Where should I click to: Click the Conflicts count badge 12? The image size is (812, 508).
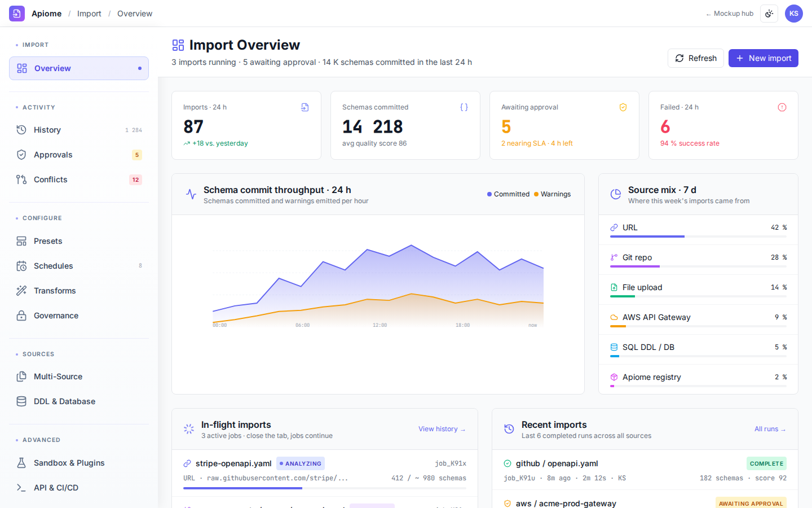click(135, 179)
